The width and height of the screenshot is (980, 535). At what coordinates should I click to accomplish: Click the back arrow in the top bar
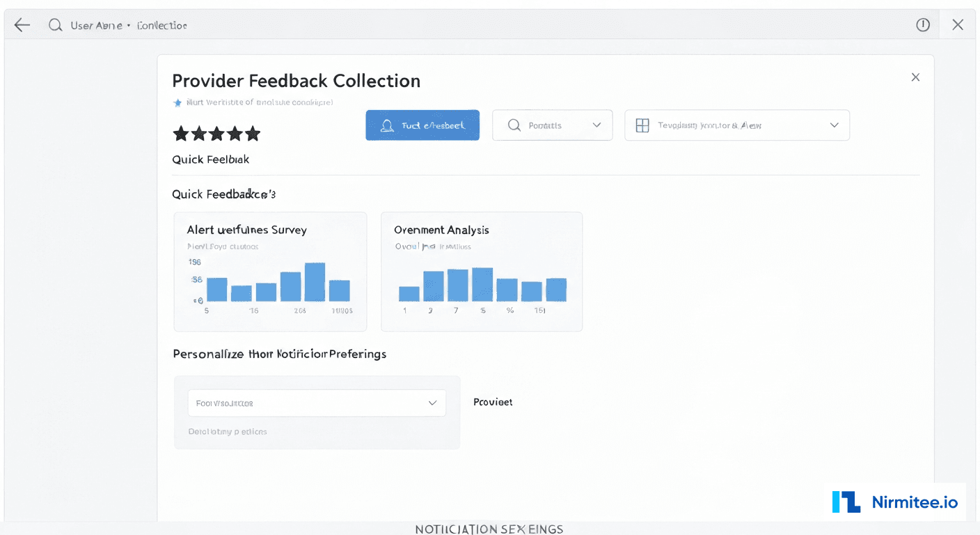pos(22,24)
